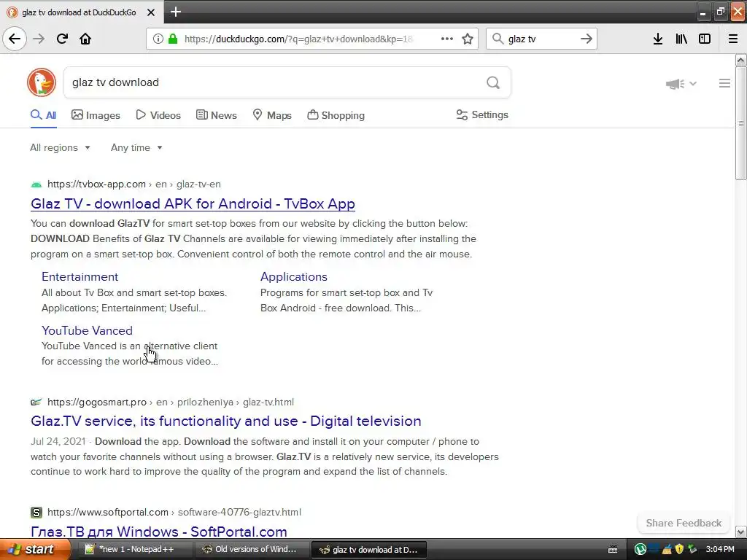Click the SoftPortal favicon

(36, 513)
